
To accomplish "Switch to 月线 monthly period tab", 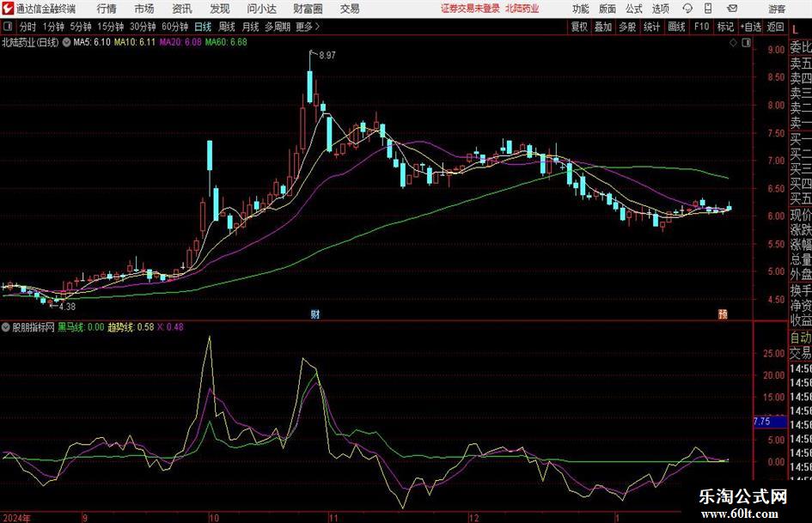I will click(251, 27).
